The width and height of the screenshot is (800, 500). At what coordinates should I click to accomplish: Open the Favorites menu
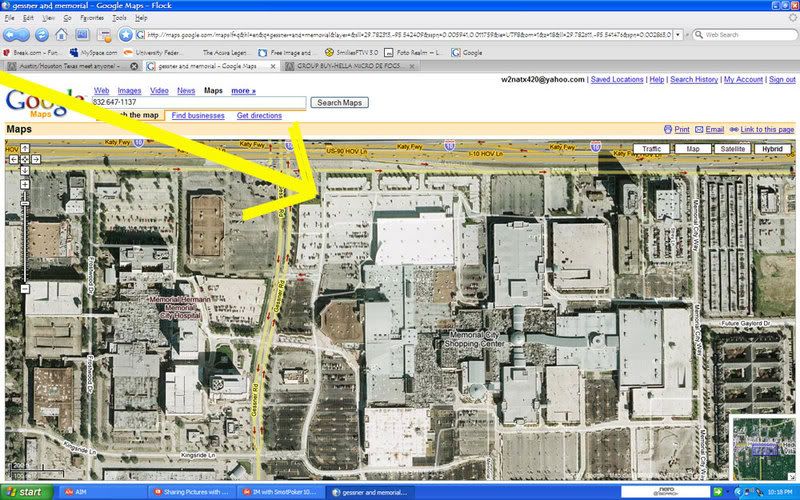click(x=91, y=18)
